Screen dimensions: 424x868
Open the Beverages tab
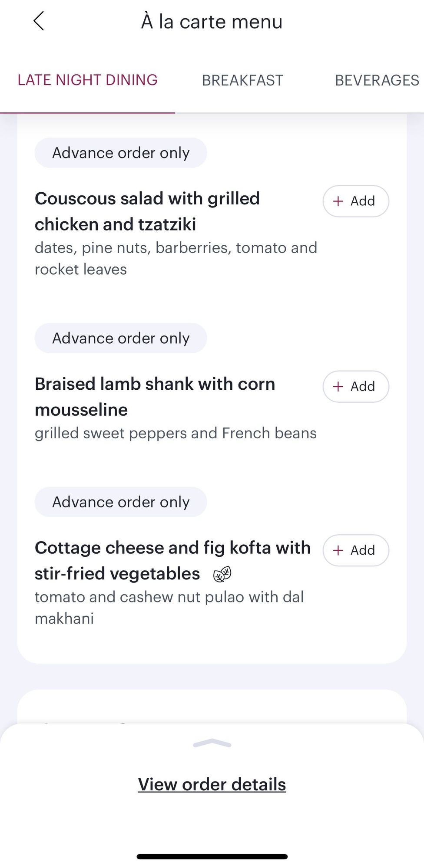377,80
